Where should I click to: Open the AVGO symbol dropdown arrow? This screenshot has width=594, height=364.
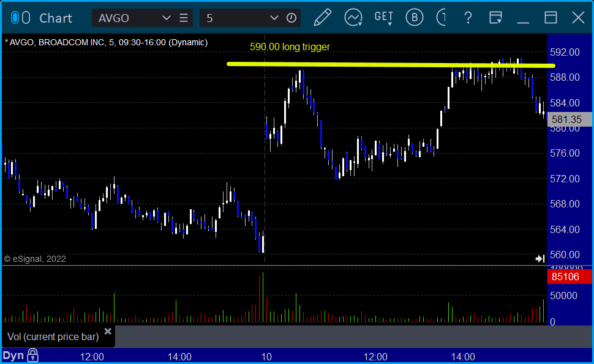tap(166, 18)
